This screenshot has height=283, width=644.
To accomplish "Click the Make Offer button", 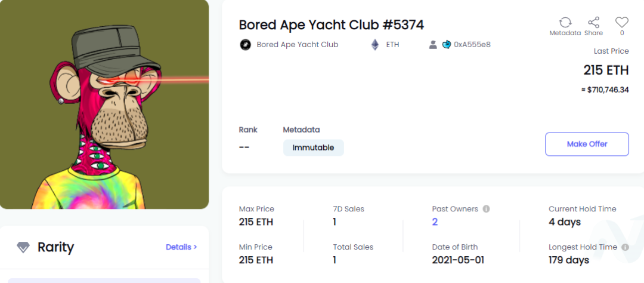I will [x=587, y=144].
